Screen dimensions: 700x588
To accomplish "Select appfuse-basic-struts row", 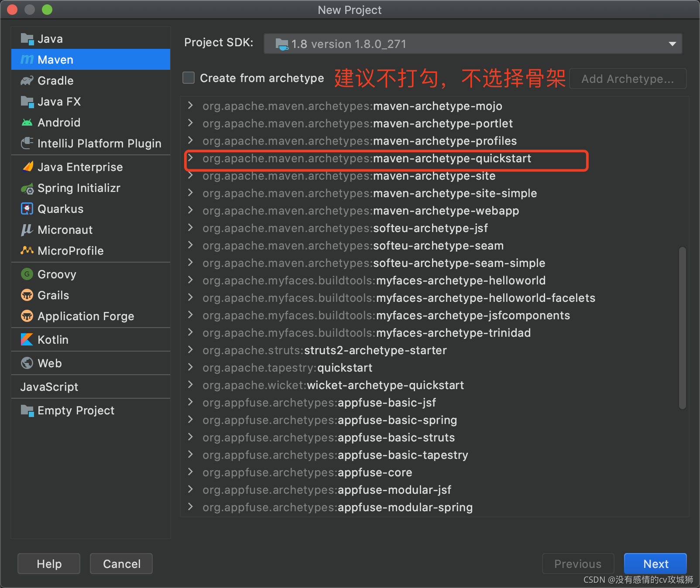I will click(x=434, y=438).
